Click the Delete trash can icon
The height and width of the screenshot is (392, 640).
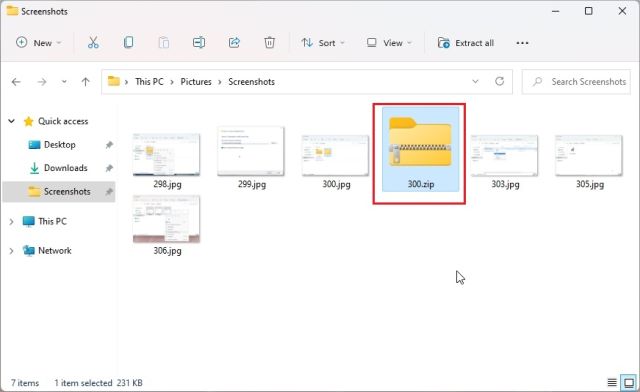pos(269,42)
